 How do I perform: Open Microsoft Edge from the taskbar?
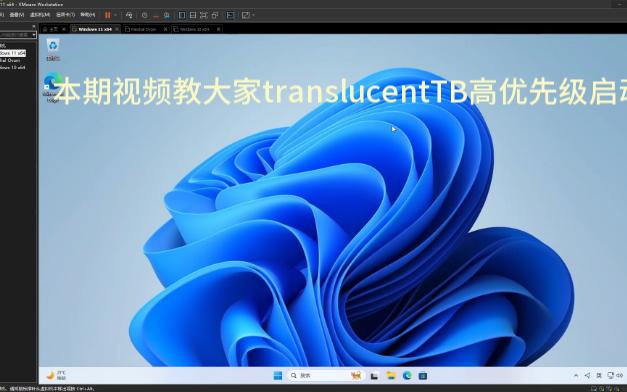[407, 375]
